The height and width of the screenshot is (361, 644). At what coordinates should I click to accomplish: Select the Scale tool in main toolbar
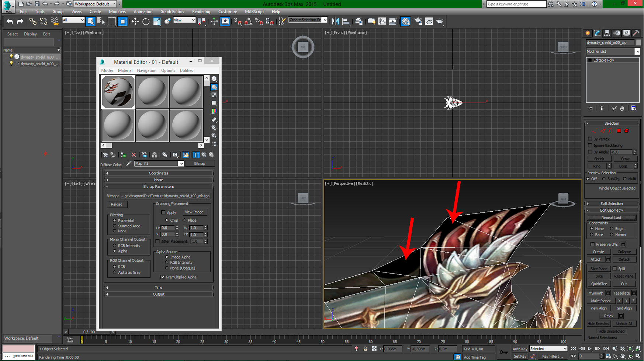157,21
